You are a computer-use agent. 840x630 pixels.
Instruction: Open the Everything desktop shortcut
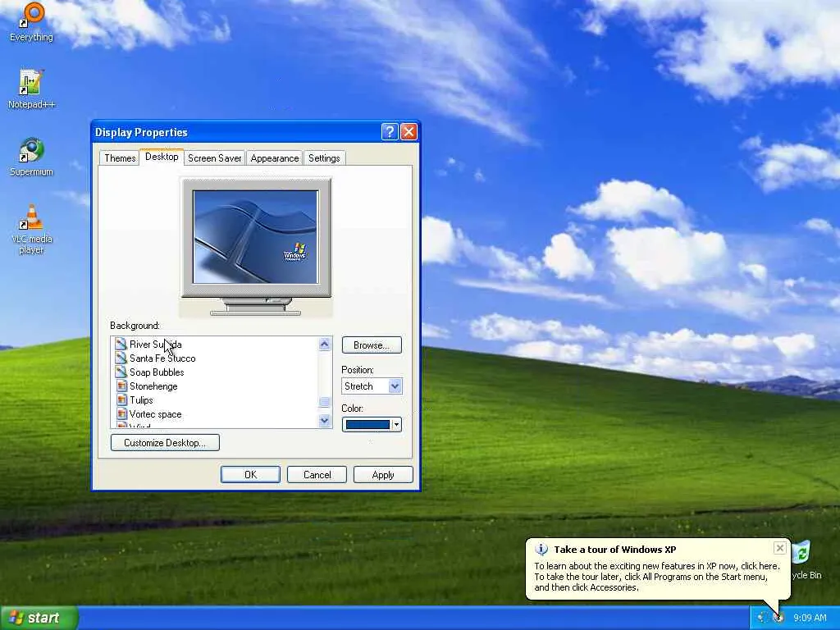click(x=31, y=21)
